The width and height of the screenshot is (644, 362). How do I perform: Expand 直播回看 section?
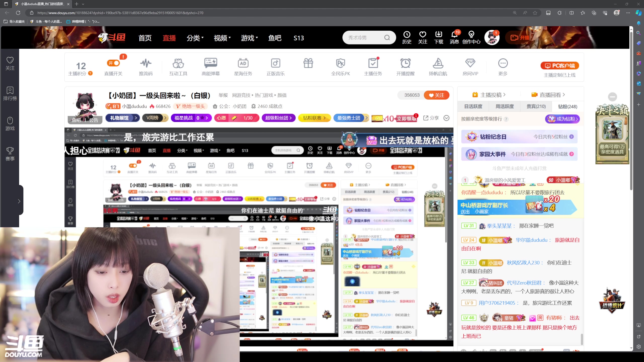click(548, 95)
